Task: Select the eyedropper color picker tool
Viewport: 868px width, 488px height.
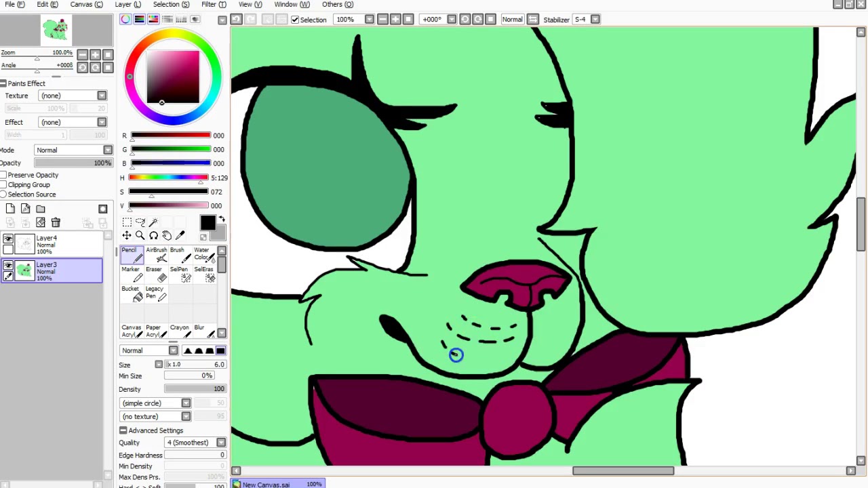Action: pos(180,235)
